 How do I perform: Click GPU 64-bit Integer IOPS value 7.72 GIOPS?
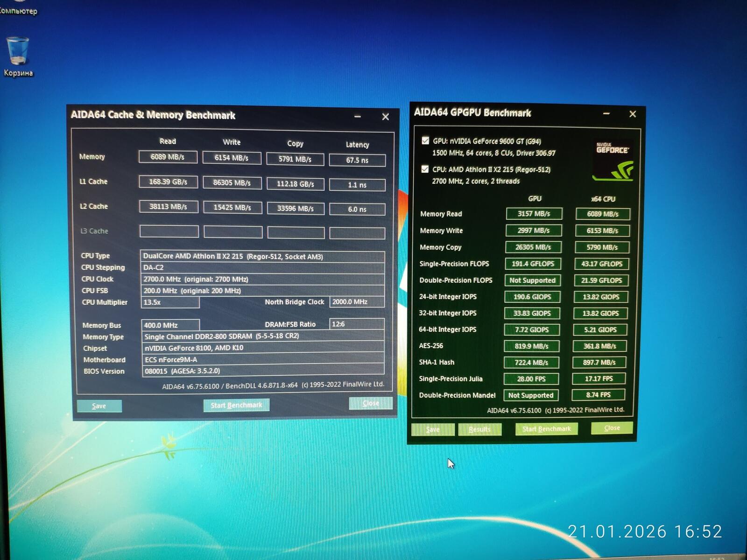point(532,329)
